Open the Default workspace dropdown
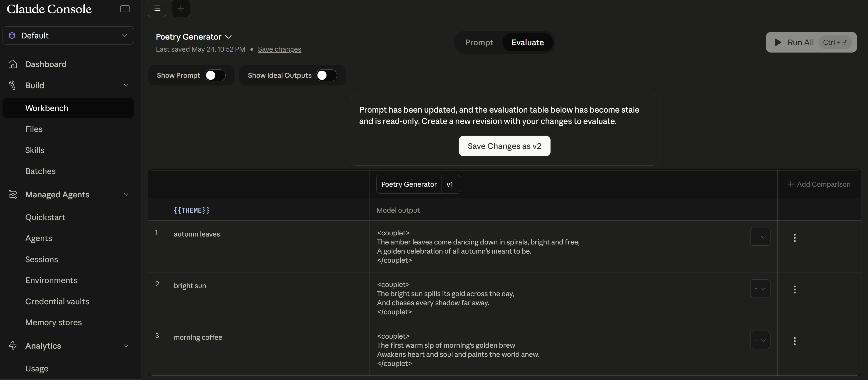The width and height of the screenshot is (868, 380). [x=68, y=35]
